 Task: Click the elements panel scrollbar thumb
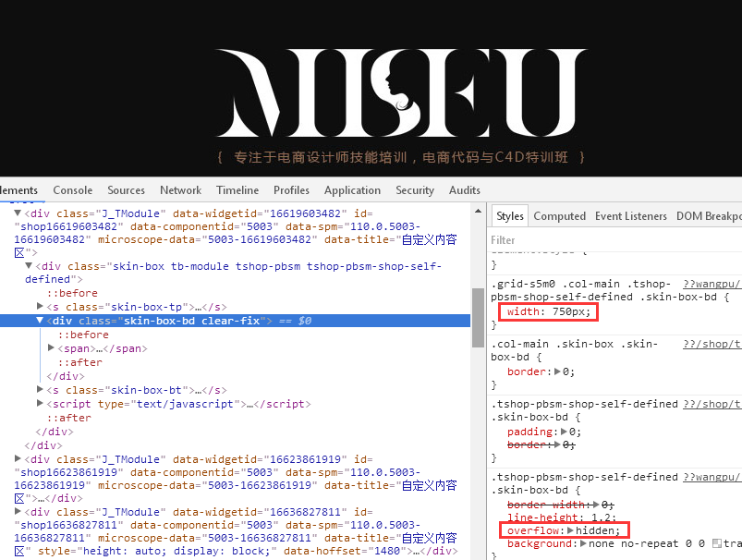click(x=478, y=317)
